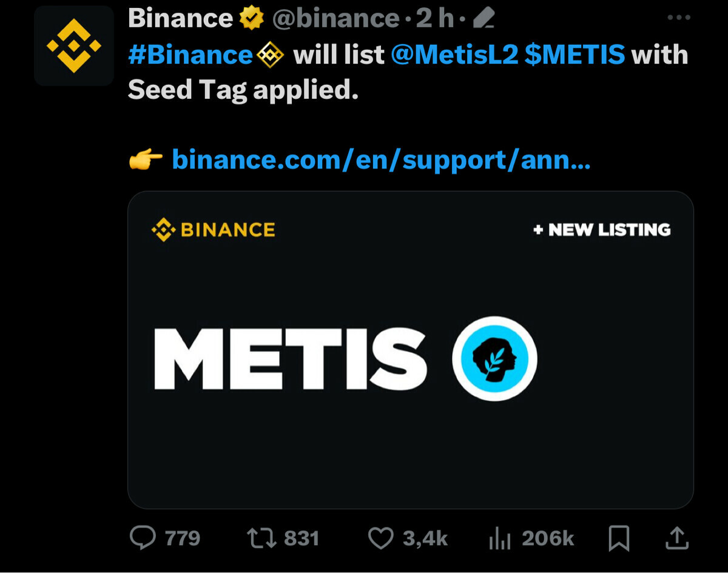Open the @MetisL2 mention
728x573 pixels.
click(454, 55)
